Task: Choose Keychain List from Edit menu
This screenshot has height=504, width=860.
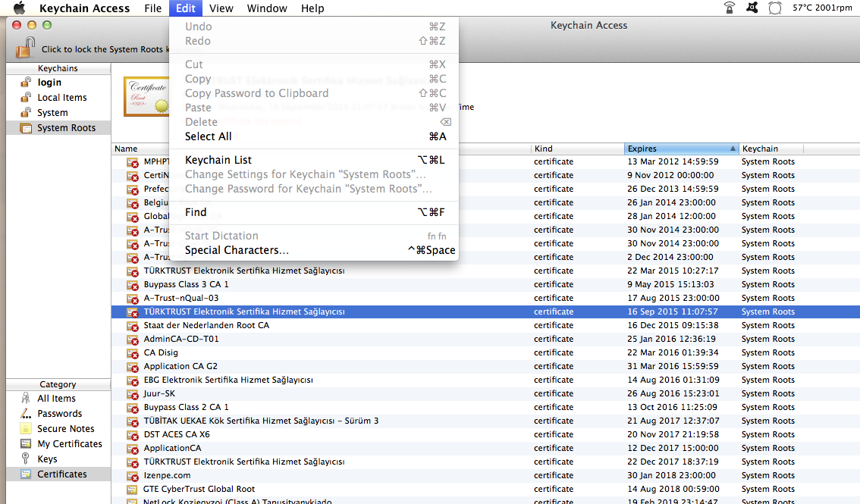Action: click(314, 160)
